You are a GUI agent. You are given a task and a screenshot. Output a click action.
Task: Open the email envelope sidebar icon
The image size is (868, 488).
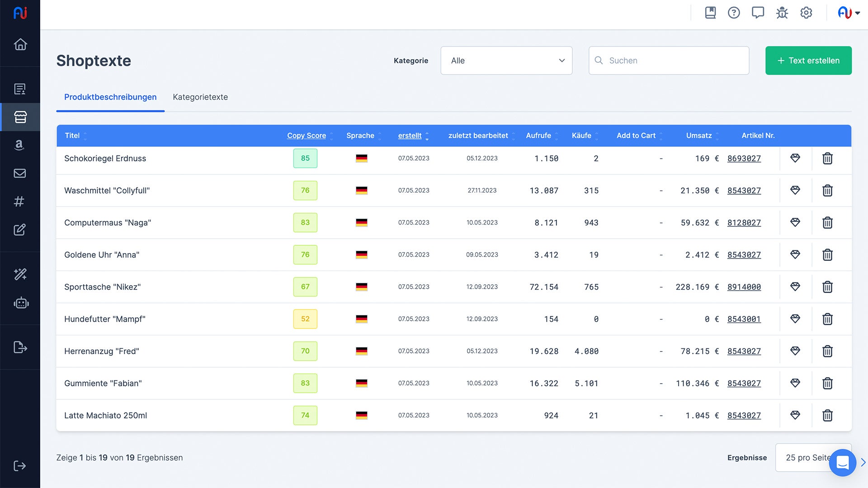point(20,174)
